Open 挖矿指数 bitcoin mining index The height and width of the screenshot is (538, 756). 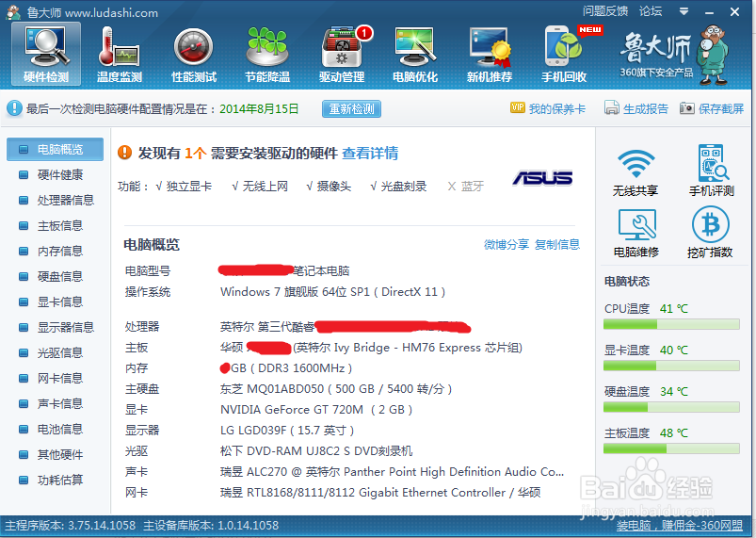click(x=710, y=232)
